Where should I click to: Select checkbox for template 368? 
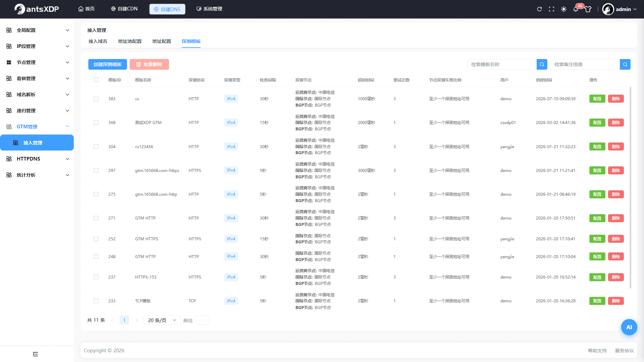(x=96, y=123)
